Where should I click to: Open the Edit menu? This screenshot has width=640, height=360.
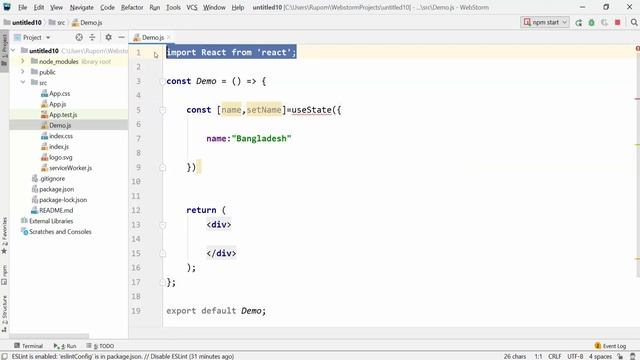(39, 7)
